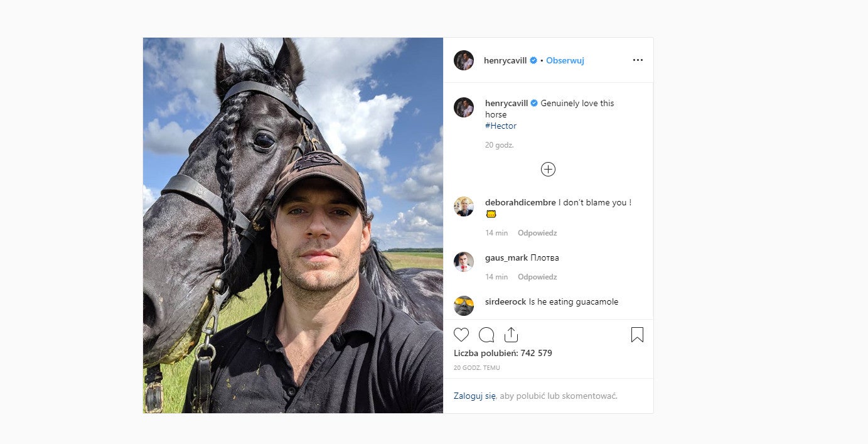Click the share arrow icon
This screenshot has width=868, height=444.
point(512,335)
